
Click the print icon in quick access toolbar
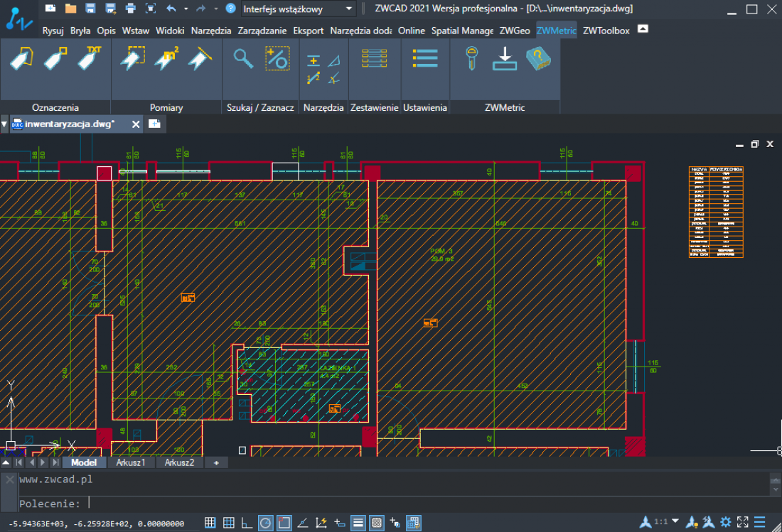click(x=130, y=8)
